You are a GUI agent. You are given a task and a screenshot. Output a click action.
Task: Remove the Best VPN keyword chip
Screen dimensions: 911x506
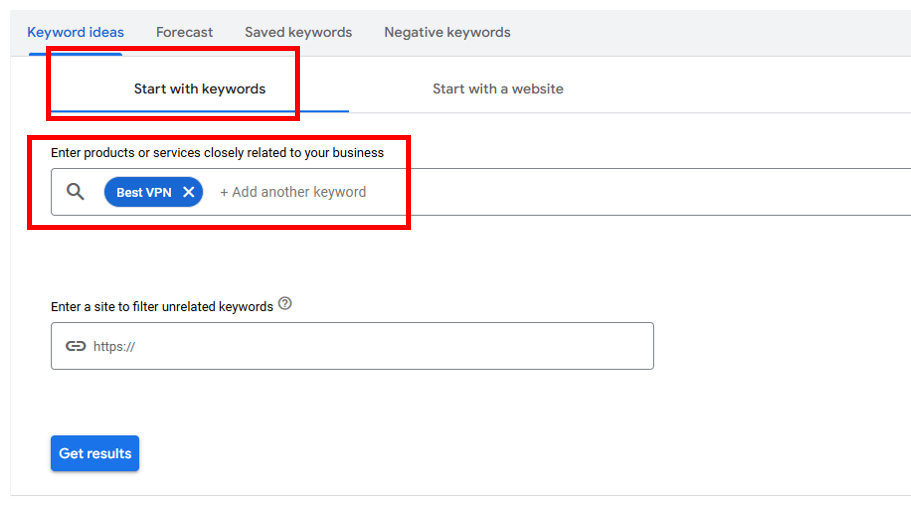pos(188,192)
